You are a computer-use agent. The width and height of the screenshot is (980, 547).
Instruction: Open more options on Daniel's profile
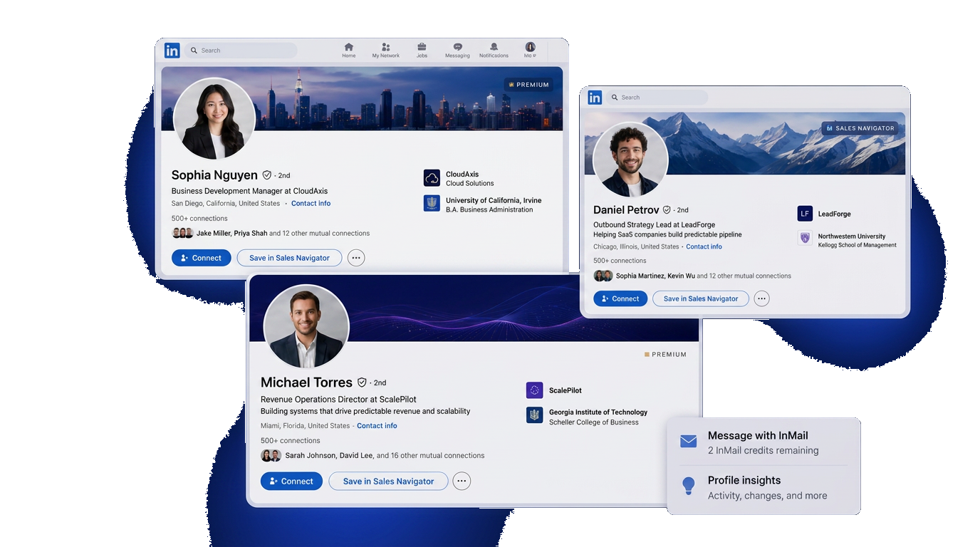(762, 298)
